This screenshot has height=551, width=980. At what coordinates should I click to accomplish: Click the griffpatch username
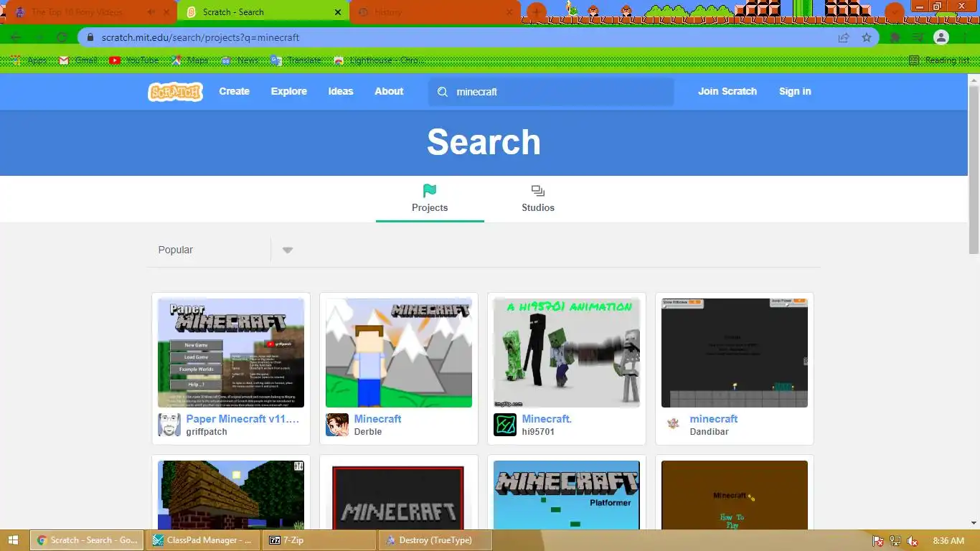(x=207, y=432)
